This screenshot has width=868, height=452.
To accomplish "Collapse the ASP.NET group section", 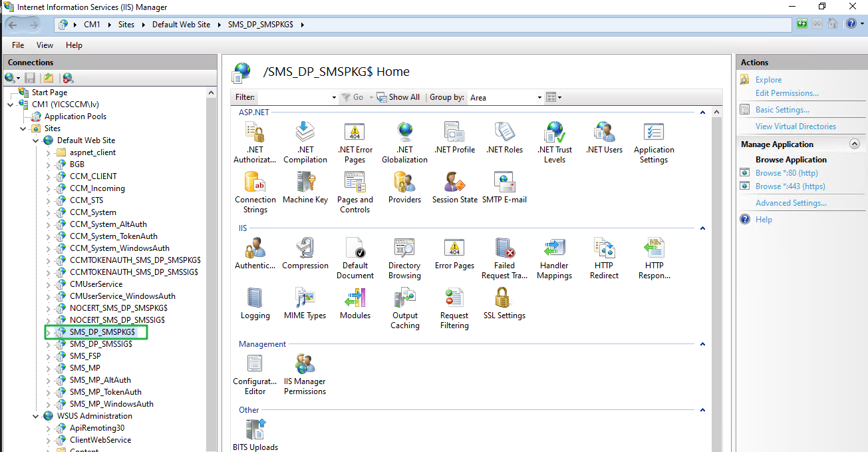I will [x=703, y=113].
